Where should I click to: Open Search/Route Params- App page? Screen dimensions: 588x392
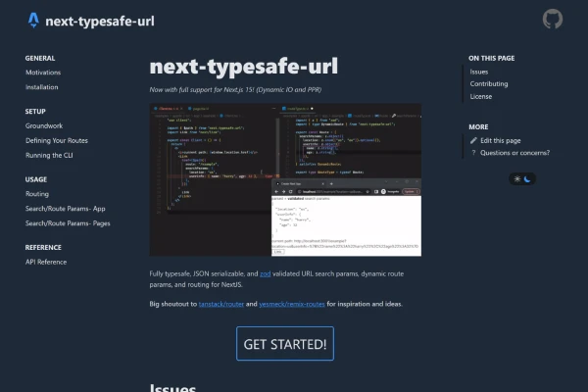[66, 209]
